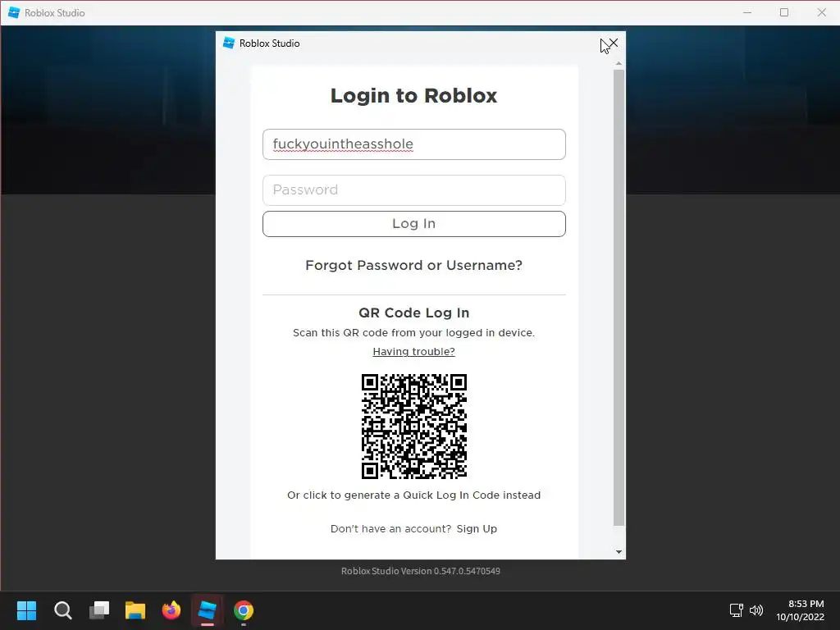Click the Password input field
The width and height of the screenshot is (840, 630).
[413, 190]
